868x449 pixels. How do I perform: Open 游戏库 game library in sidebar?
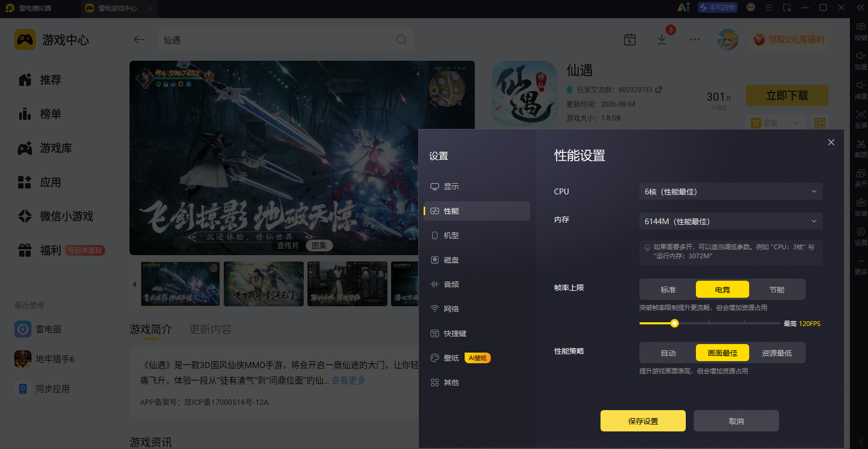(x=45, y=148)
